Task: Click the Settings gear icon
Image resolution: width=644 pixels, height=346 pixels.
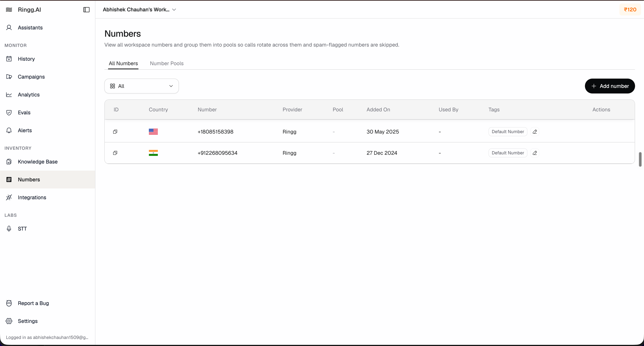Action: [9, 321]
